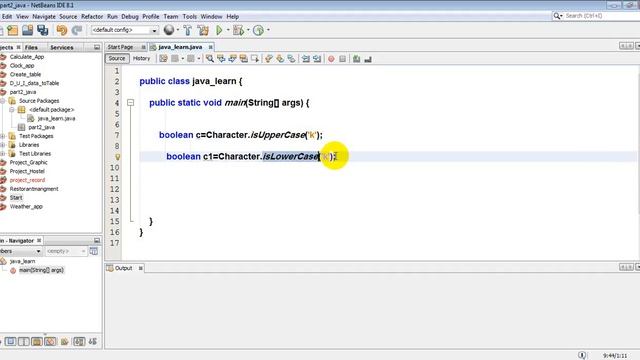Viewport: 640px width, 360px height.
Task: Open the Refactor menu
Action: tap(92, 17)
